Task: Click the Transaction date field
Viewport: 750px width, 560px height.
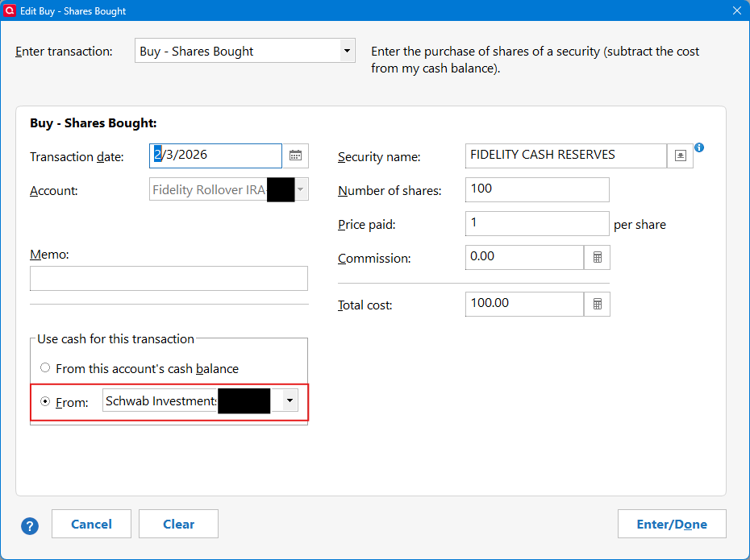Action: coord(215,156)
